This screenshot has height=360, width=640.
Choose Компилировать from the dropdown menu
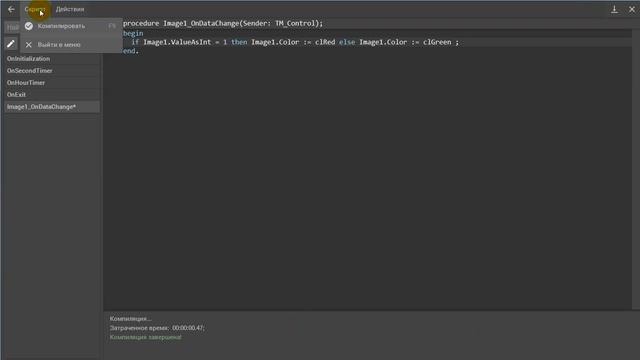(x=71, y=26)
